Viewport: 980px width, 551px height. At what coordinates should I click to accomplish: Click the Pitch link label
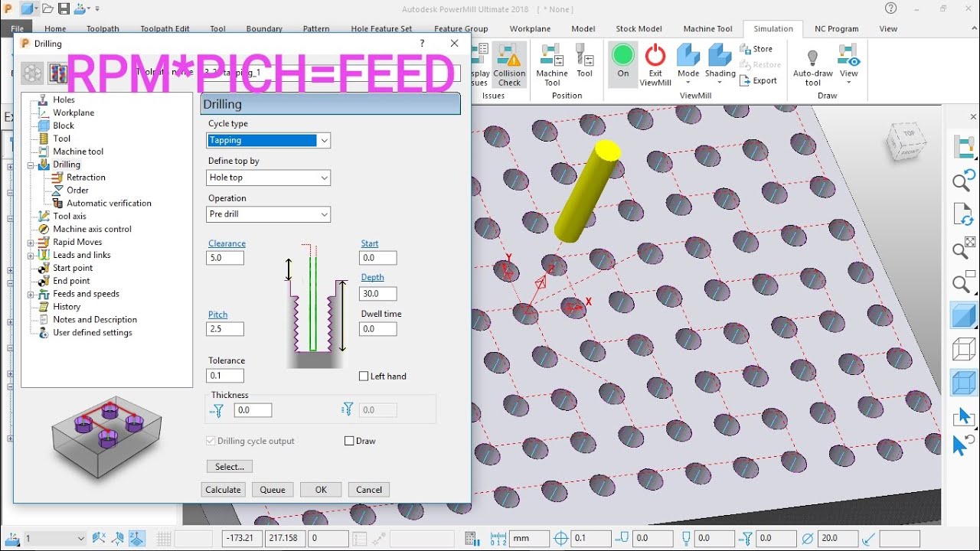pos(217,315)
